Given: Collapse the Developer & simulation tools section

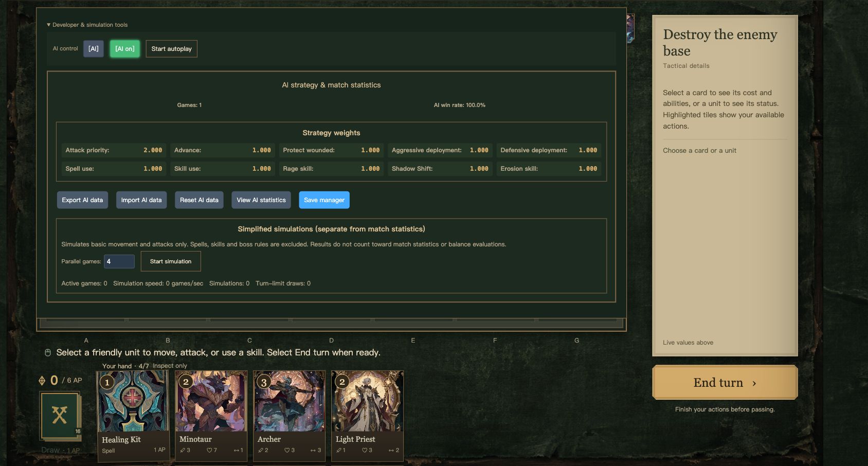Looking at the screenshot, I should point(87,25).
